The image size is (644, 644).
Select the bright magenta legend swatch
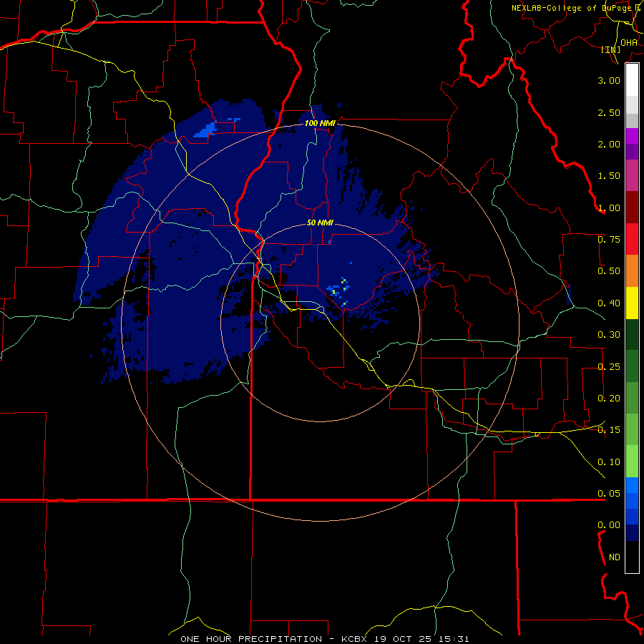[x=632, y=136]
